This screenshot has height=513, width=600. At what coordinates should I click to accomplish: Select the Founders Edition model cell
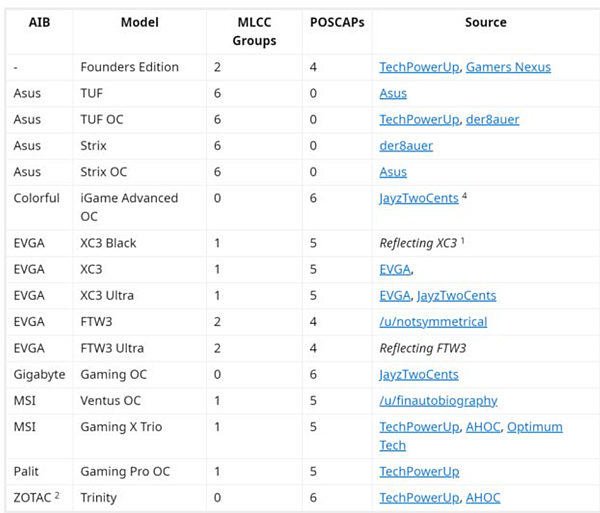click(129, 67)
